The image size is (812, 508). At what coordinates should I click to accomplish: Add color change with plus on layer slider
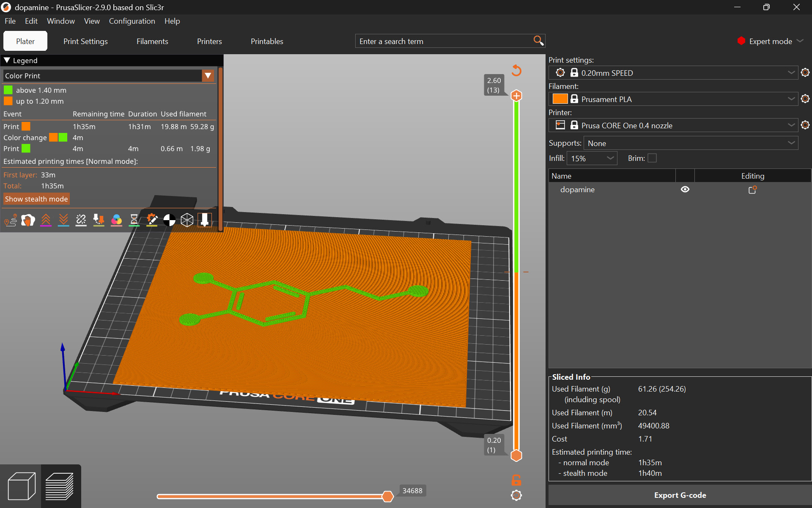516,96
